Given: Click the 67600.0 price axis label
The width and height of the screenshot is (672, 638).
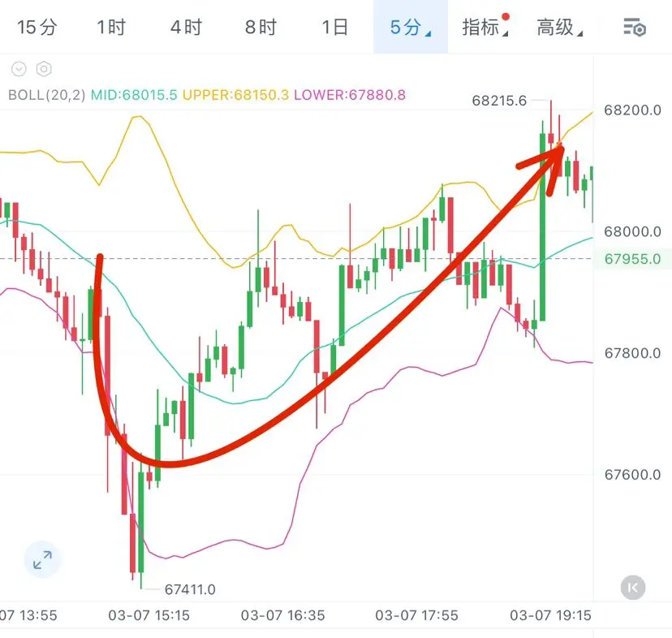Looking at the screenshot, I should coord(632,475).
